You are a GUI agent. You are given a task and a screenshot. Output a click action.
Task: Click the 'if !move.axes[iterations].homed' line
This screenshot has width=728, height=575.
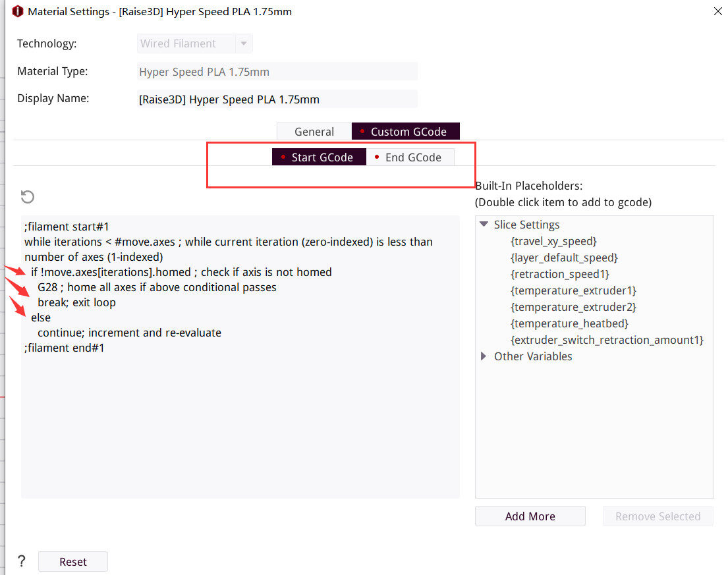(x=182, y=272)
